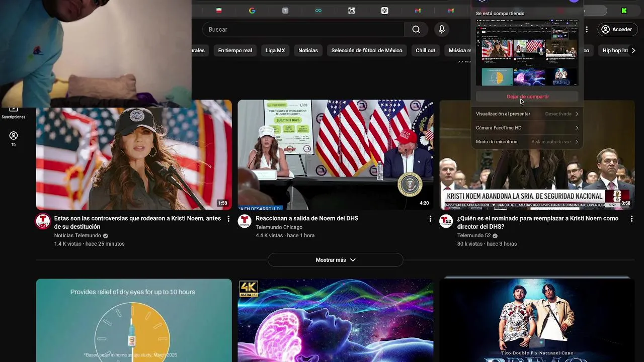Open the green K Kick bookmark
The width and height of the screenshot is (644, 362).
624,11
